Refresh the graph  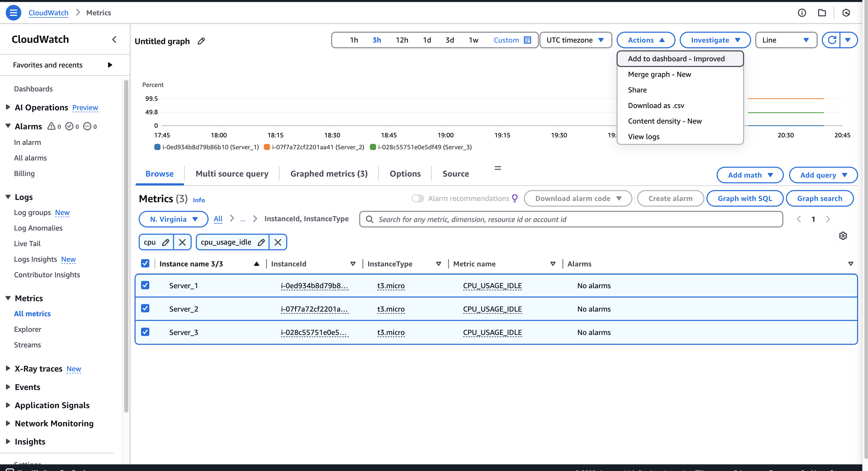click(x=832, y=40)
